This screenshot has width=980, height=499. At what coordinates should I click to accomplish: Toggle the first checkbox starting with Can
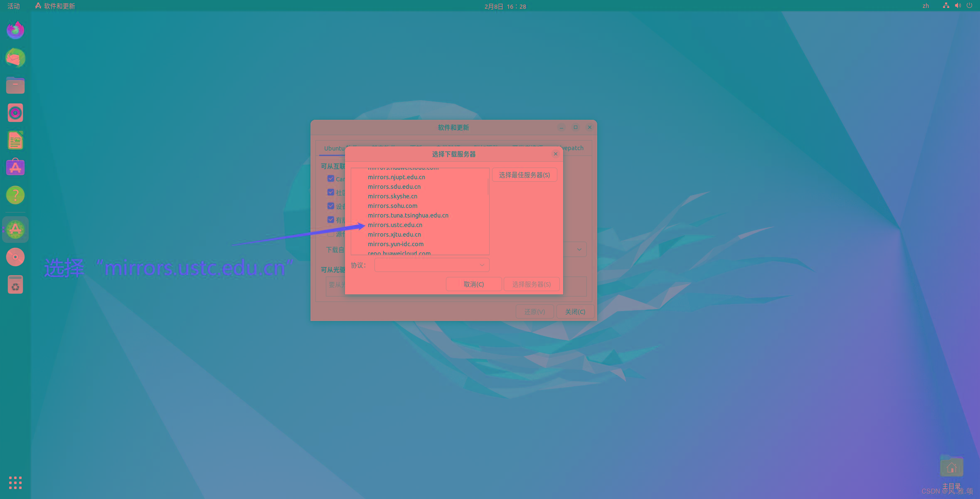(331, 179)
